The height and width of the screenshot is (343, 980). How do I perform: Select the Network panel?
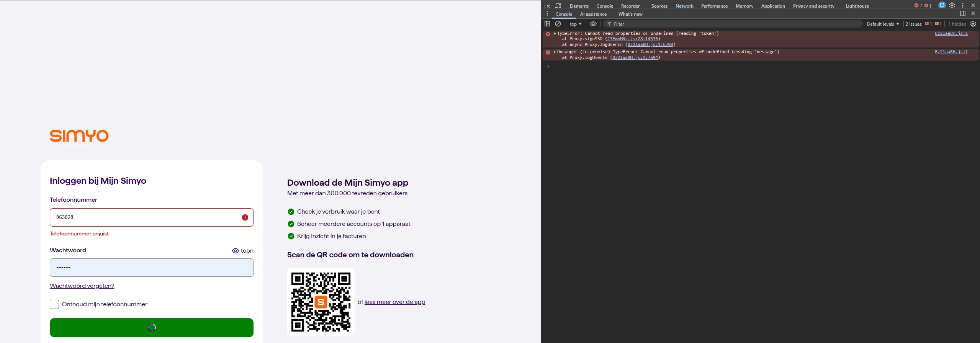pos(684,6)
